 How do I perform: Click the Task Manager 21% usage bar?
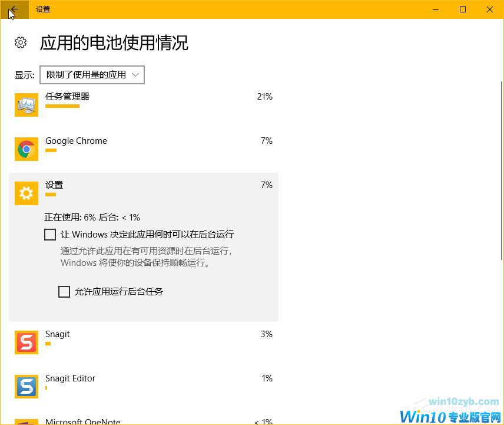click(62, 107)
